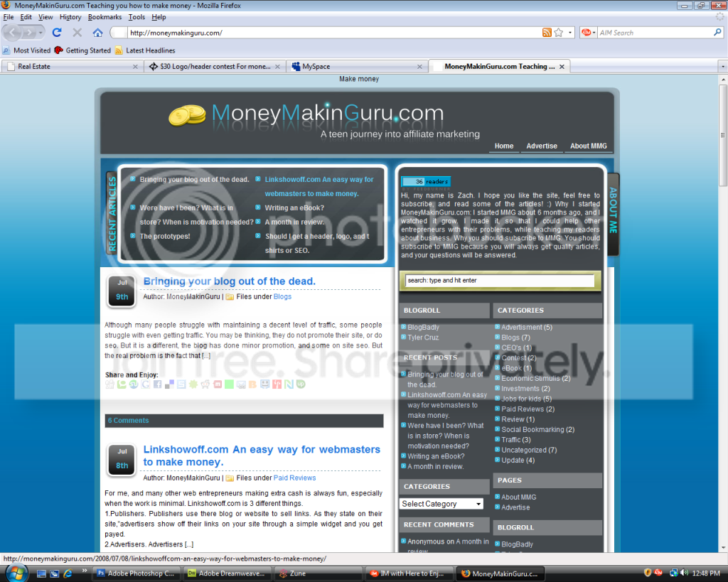Open the Bookmarks menu
Viewport: 728px width, 582px height.
(105, 17)
